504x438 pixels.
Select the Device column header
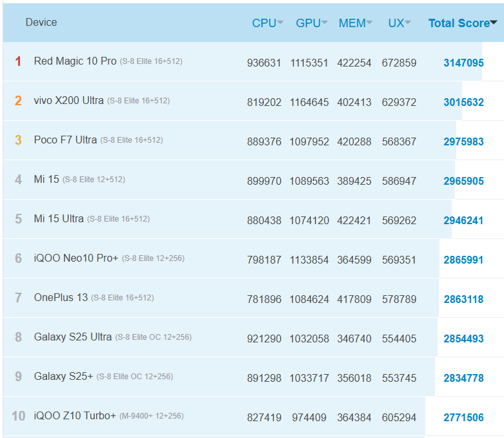click(x=41, y=22)
